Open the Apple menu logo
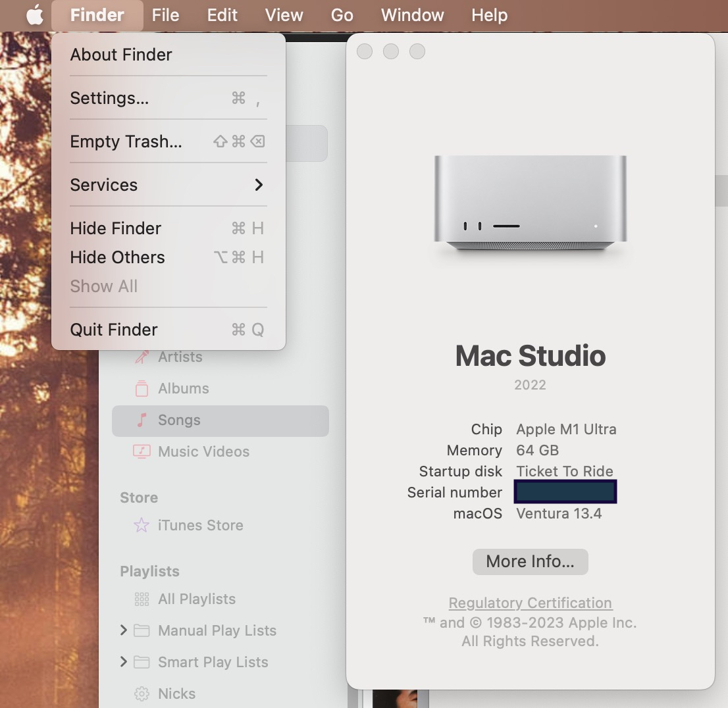This screenshot has height=708, width=728. click(35, 15)
